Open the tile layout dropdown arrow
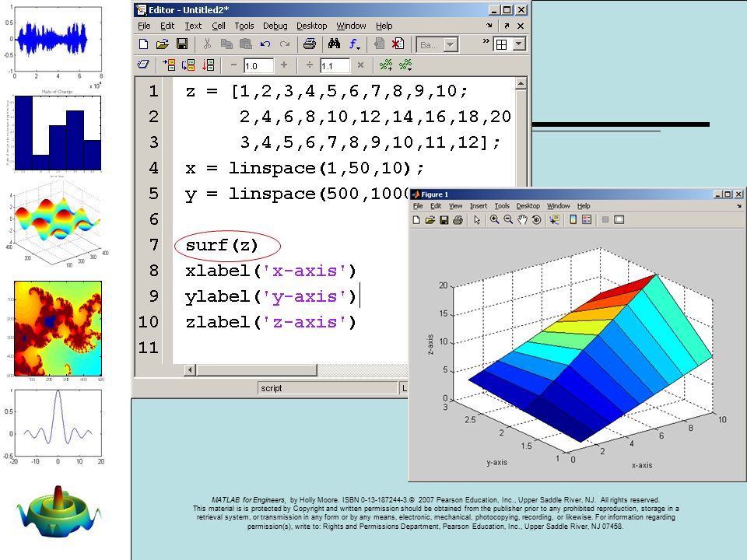Viewport: 747px width, 560px height. pos(519,45)
